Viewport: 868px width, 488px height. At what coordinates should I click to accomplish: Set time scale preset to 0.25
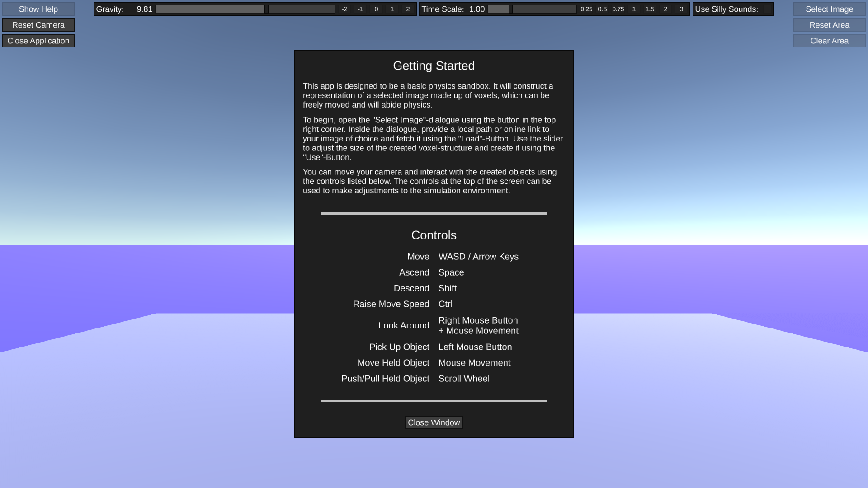[x=586, y=9]
